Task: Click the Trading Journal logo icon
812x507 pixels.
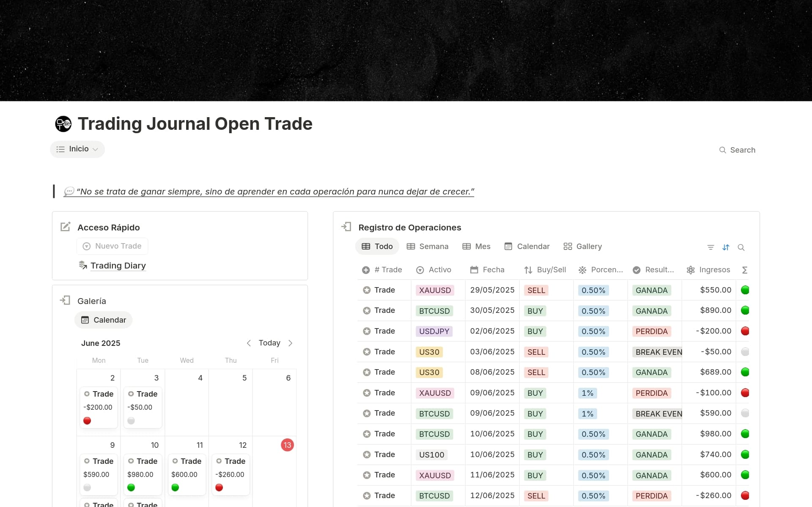Action: click(63, 123)
